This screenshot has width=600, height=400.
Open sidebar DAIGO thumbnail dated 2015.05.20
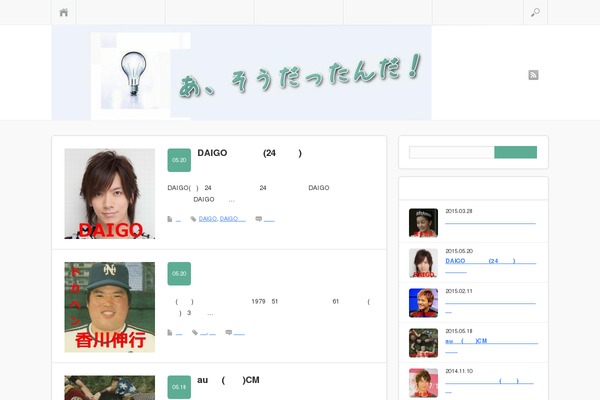[423, 263]
